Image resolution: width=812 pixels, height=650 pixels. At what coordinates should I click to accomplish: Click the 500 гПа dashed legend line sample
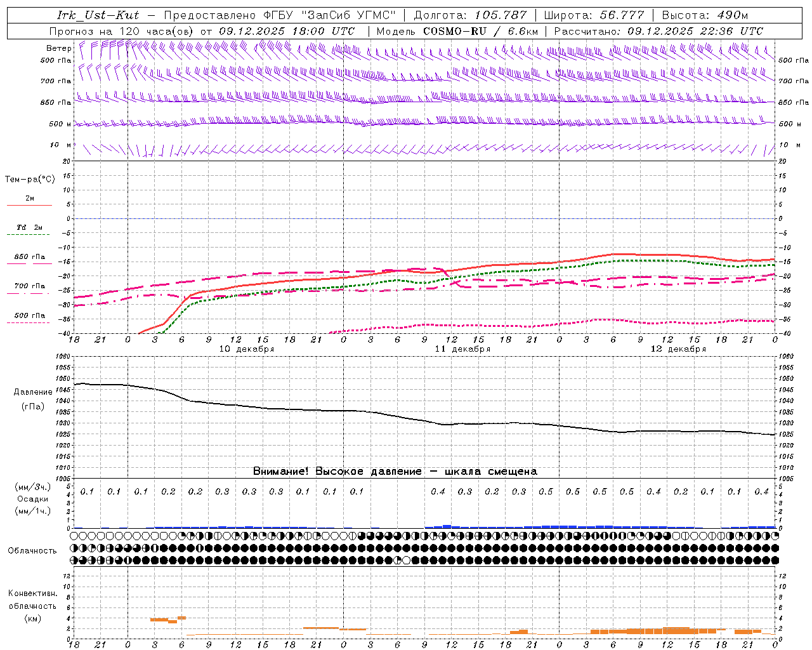(28, 322)
